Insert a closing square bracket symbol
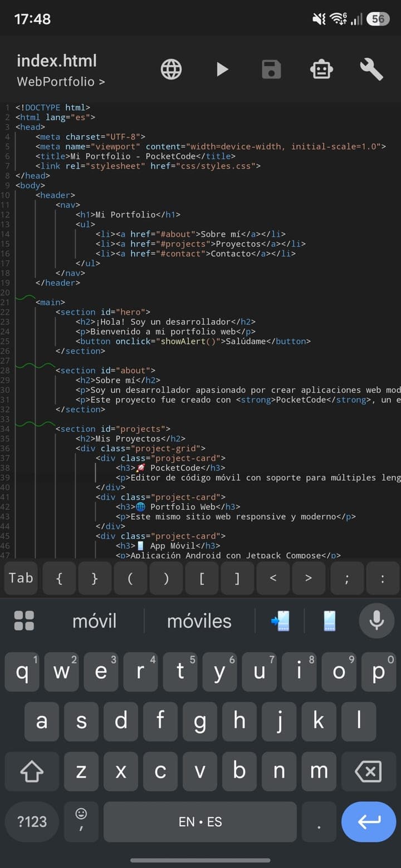The image size is (401, 868). coord(237,578)
